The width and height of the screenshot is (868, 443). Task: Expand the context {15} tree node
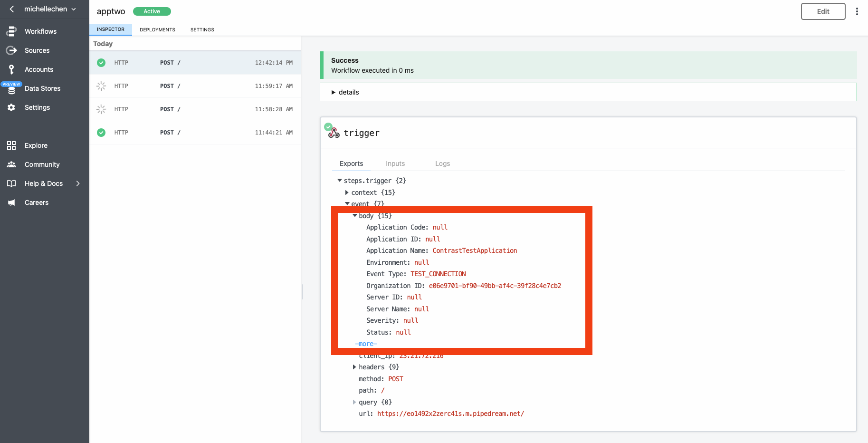347,193
